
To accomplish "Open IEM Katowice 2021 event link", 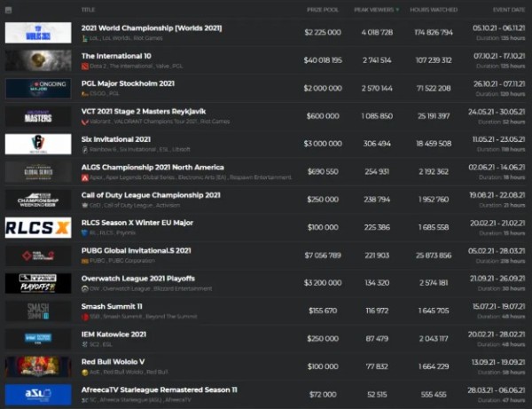I will click(x=113, y=334).
